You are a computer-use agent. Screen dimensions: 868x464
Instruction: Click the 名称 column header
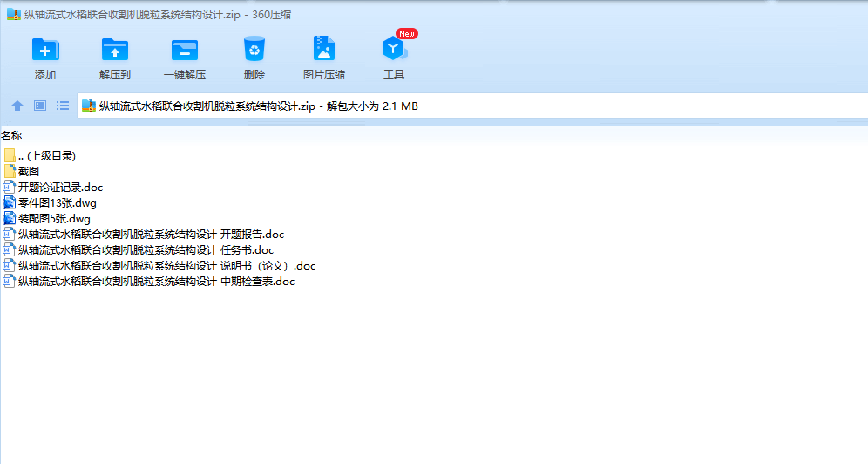[x=11, y=136]
